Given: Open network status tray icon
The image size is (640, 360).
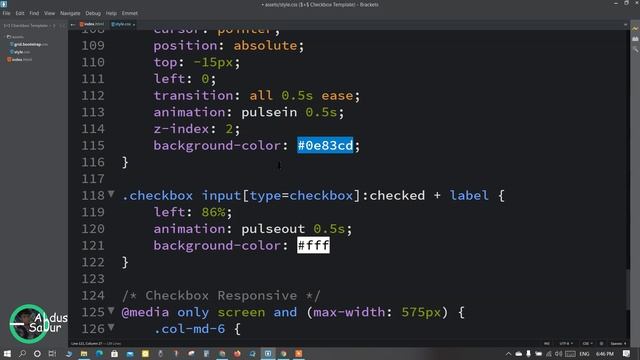Looking at the screenshot, I should [549, 354].
